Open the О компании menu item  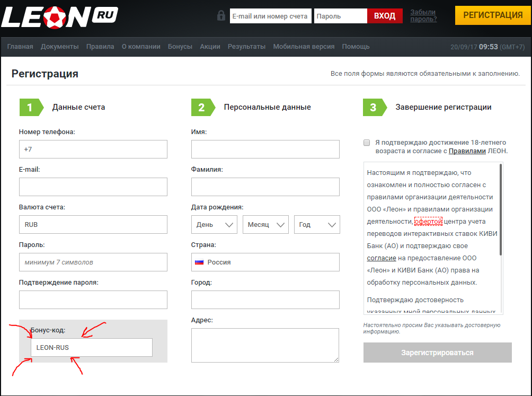(141, 47)
